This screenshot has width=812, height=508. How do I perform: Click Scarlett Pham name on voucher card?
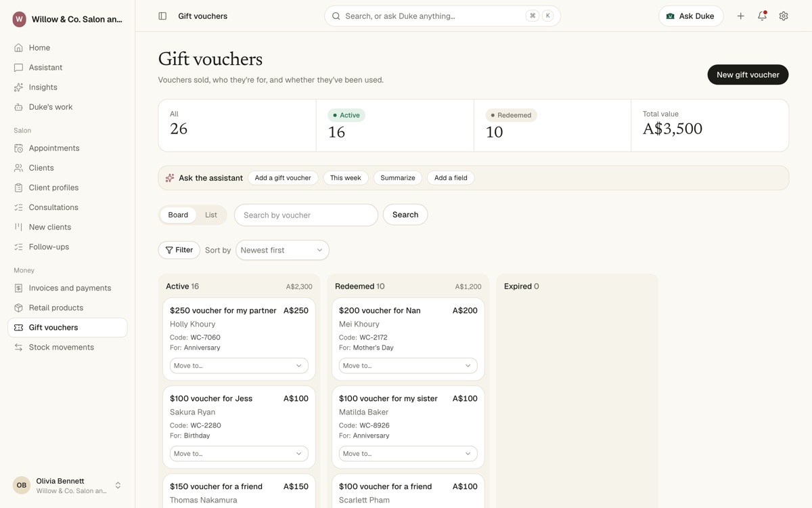[365, 501]
